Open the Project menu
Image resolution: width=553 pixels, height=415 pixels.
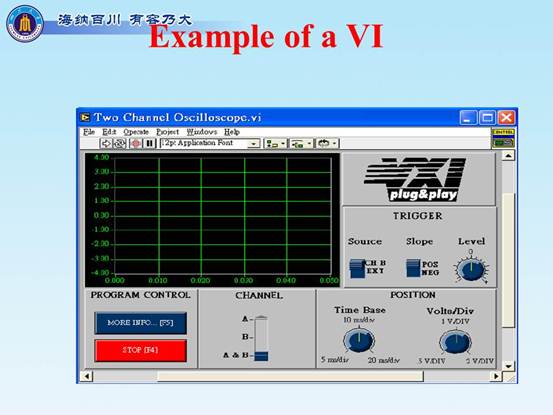pyautogui.click(x=168, y=132)
